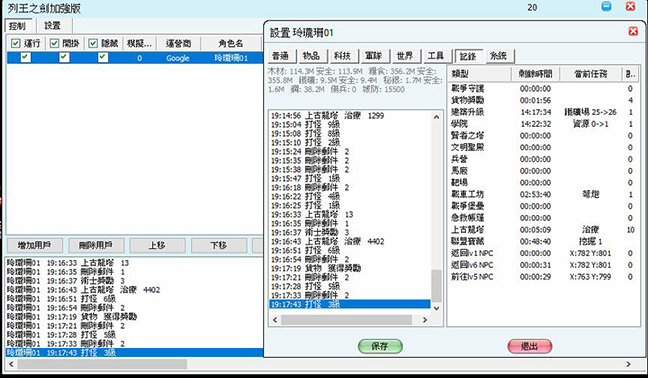Image resolution: width=648 pixels, height=378 pixels.
Task: Open the 工具 tab in settings dialog
Action: click(x=436, y=56)
